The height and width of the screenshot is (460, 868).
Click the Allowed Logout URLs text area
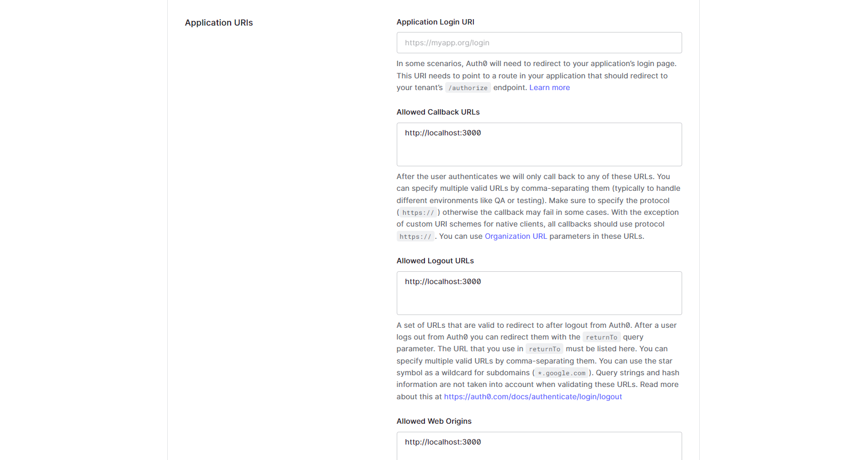539,293
